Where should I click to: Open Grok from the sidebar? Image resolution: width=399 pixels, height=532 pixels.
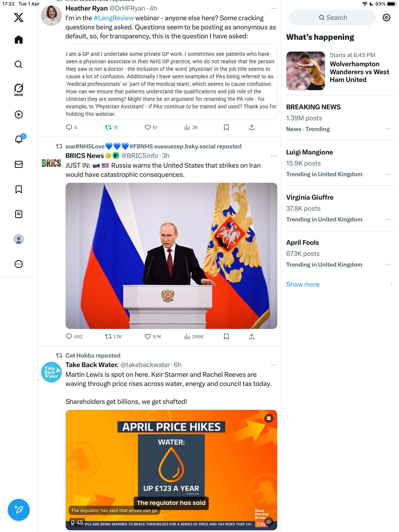19,89
